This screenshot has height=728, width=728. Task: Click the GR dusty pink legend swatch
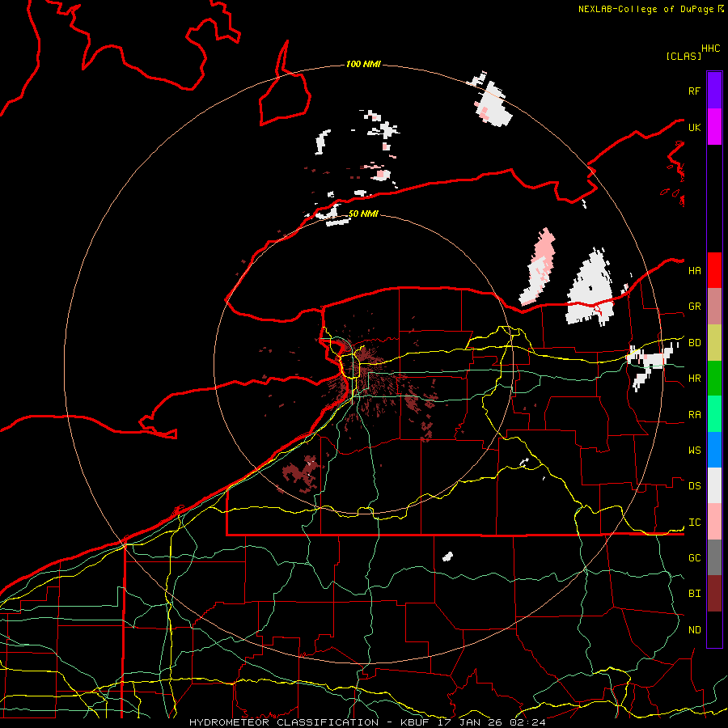coord(714,307)
